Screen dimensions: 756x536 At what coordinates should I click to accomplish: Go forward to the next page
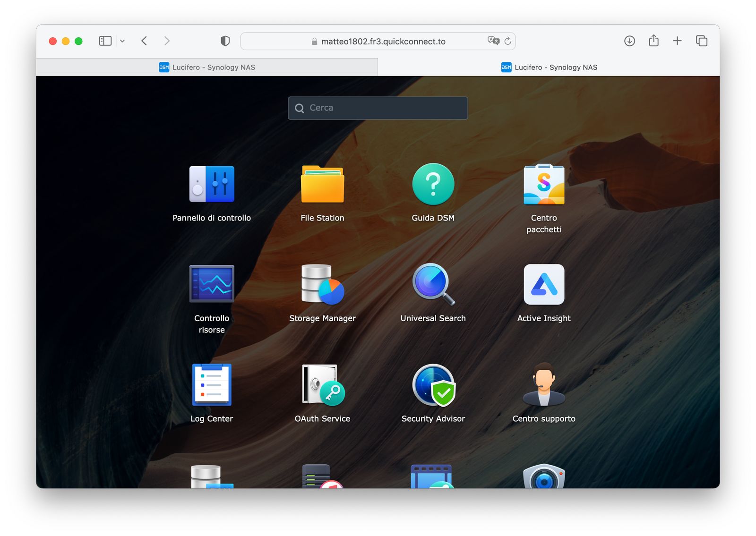[167, 41]
